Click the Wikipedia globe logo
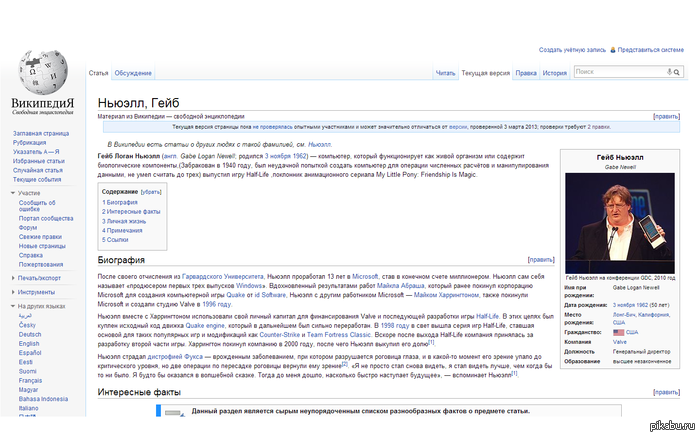 point(43,72)
